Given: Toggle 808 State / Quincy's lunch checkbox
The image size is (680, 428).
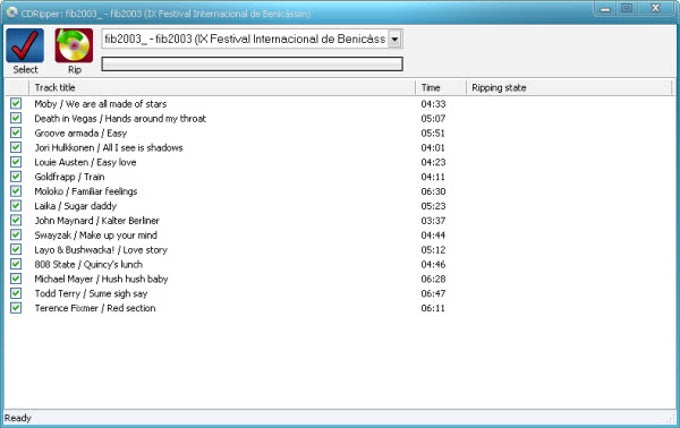Looking at the screenshot, I should [16, 264].
